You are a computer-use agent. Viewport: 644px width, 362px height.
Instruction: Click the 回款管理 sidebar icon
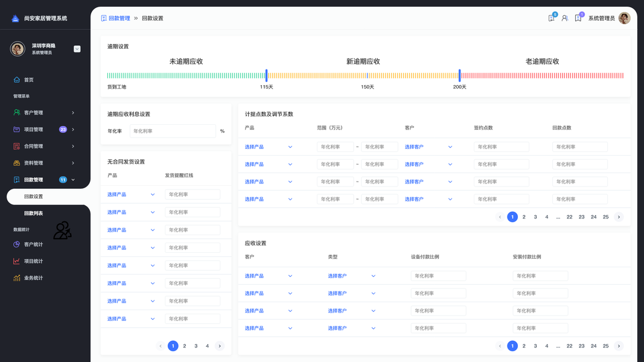16,180
